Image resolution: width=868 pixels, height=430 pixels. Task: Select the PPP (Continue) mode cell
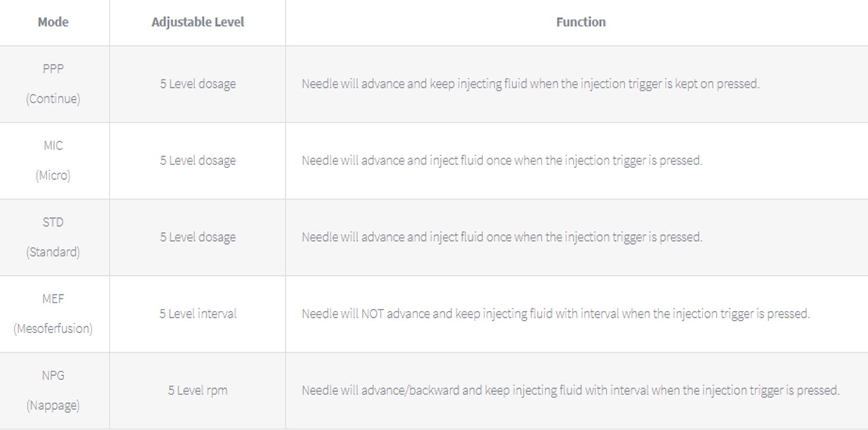click(53, 84)
